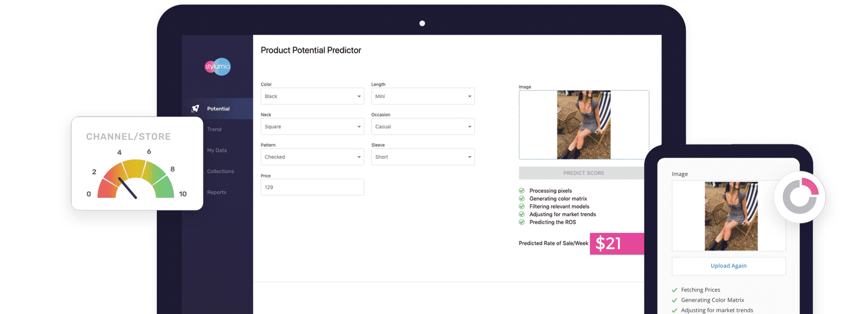Click the Upload Again link

[x=728, y=266]
